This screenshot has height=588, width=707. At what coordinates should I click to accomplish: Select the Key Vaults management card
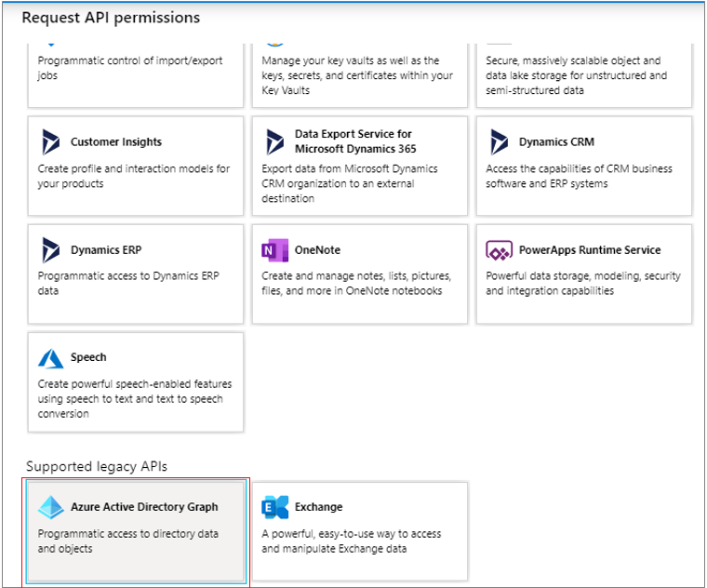tap(360, 75)
